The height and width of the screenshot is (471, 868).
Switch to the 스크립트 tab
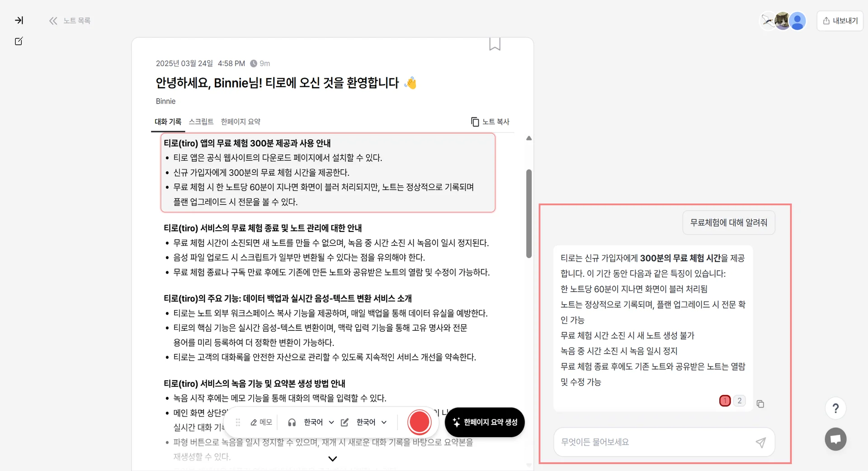(x=201, y=122)
